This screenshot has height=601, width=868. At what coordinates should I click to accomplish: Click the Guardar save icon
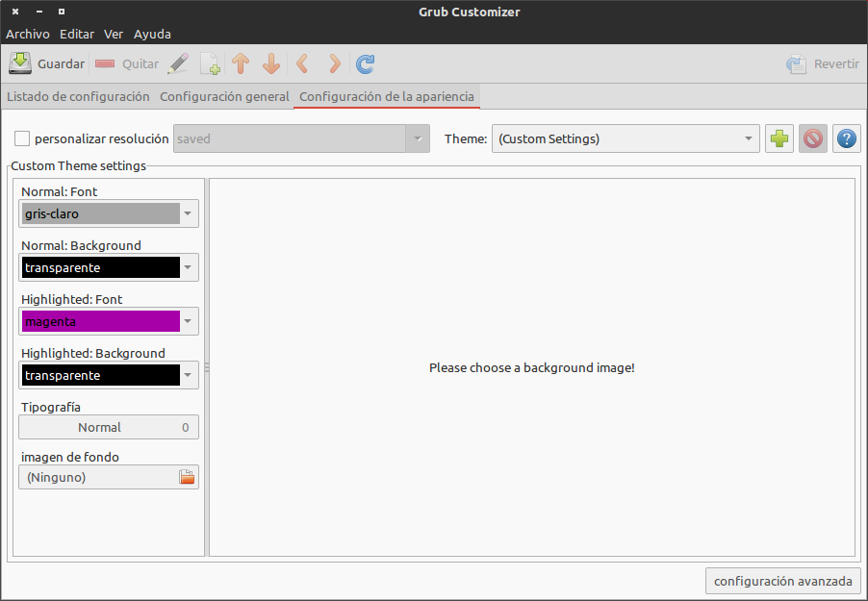21,63
